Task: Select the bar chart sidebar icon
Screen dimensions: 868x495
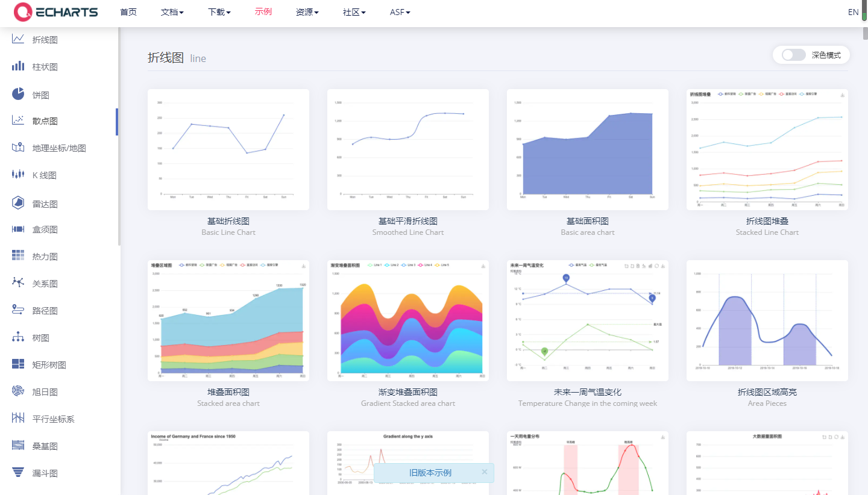Action: coord(18,66)
